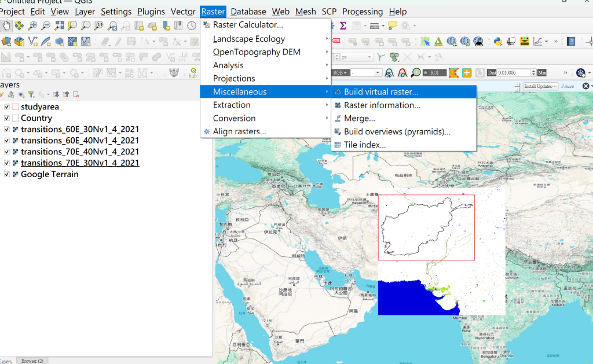Screen dimensions: 593x364
Task: Select the Zoom In magnifier tool
Action: (x=32, y=25)
